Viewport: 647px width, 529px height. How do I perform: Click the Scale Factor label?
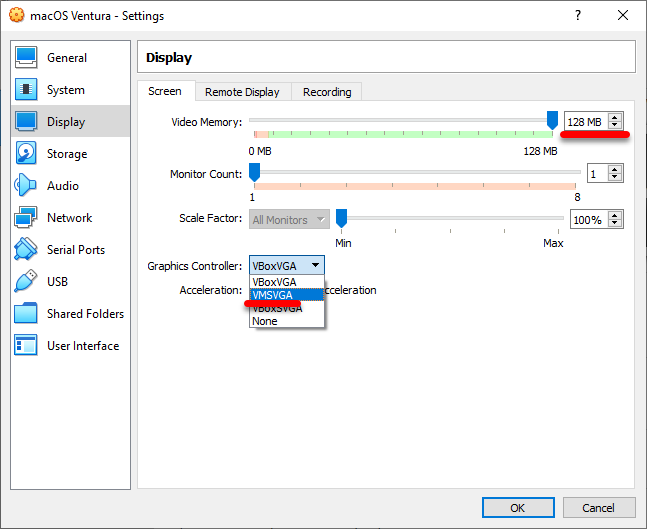210,218
